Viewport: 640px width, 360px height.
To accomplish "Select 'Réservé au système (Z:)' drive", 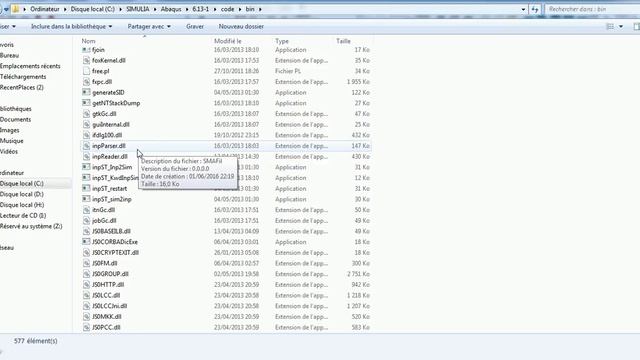I will click(31, 226).
